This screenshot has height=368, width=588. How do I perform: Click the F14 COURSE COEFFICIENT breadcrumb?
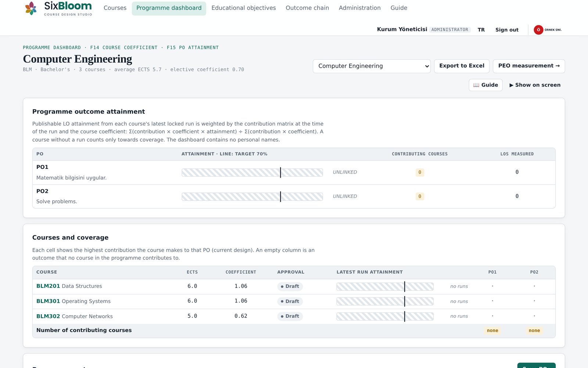124,48
